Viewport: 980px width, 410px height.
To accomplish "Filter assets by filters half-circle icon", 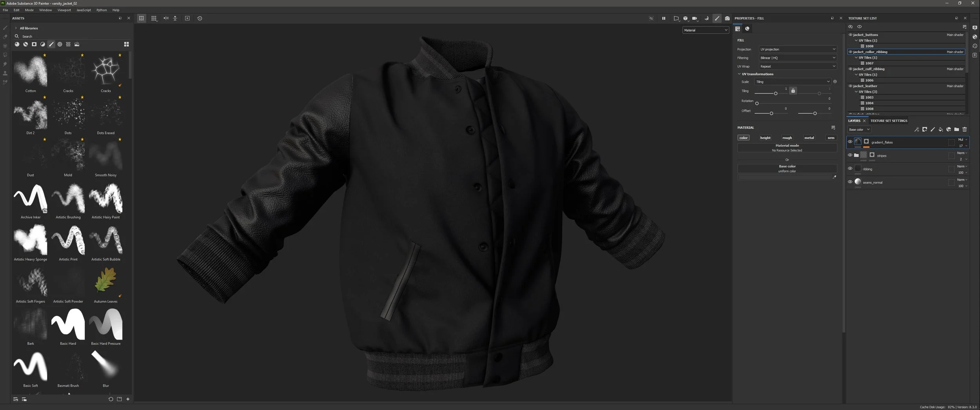I will click(43, 44).
